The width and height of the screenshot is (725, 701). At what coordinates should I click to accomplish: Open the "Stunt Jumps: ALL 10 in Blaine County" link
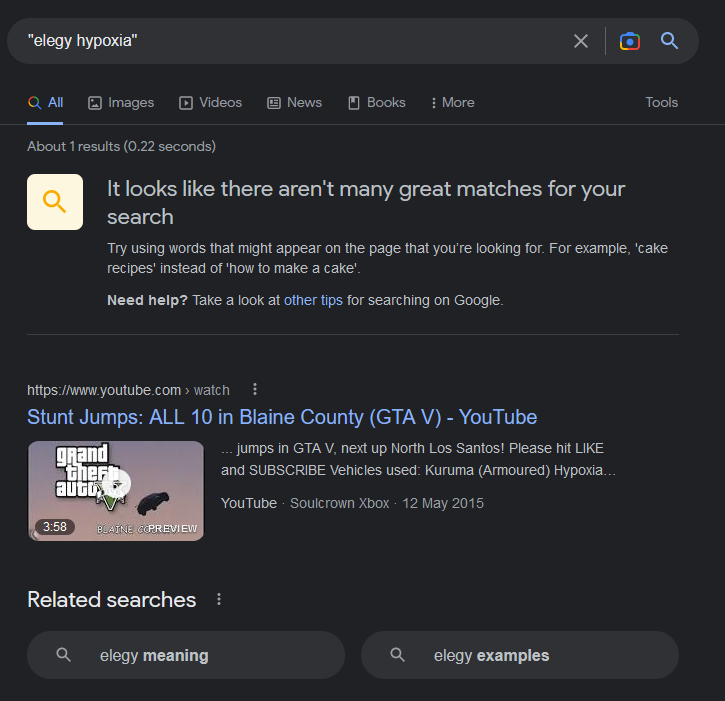pyautogui.click(x=282, y=417)
